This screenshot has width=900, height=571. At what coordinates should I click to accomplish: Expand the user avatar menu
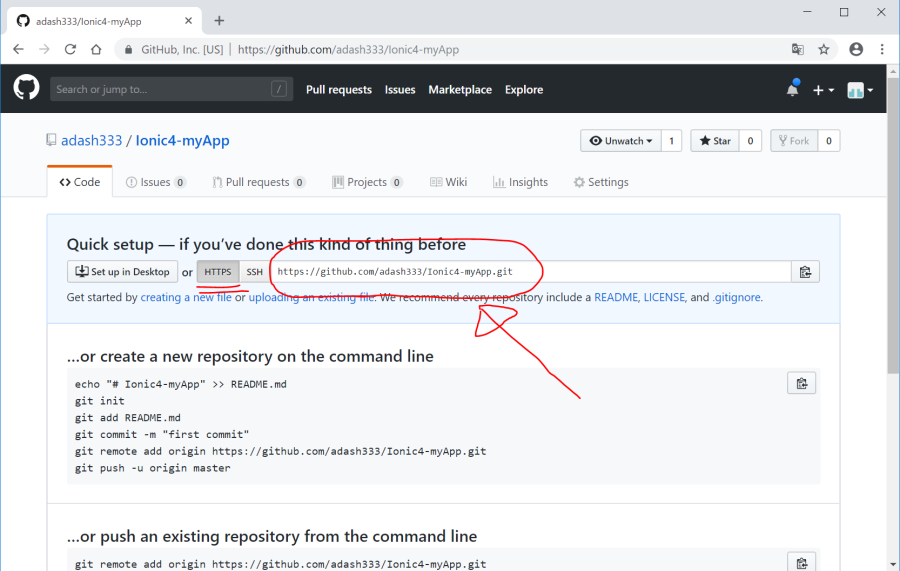860,90
